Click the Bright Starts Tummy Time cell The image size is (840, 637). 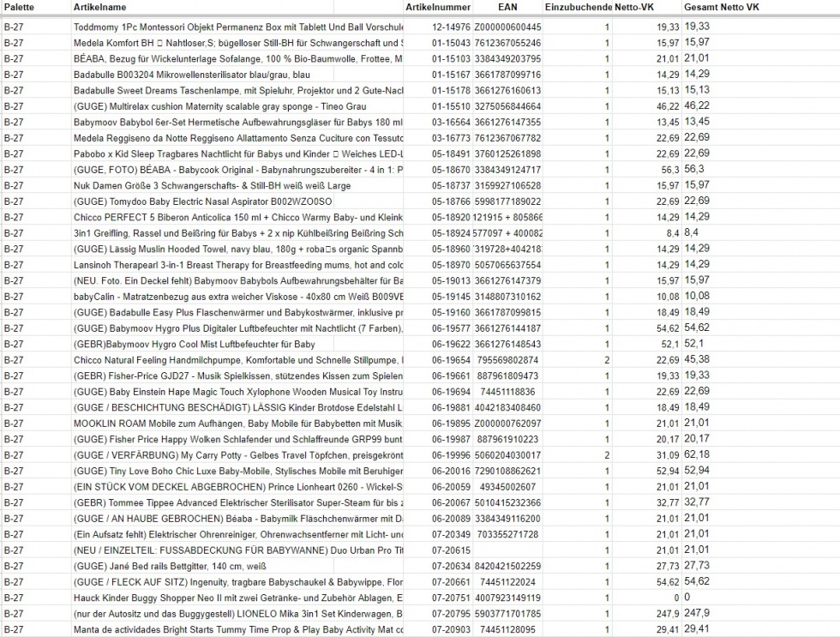tap(238, 629)
